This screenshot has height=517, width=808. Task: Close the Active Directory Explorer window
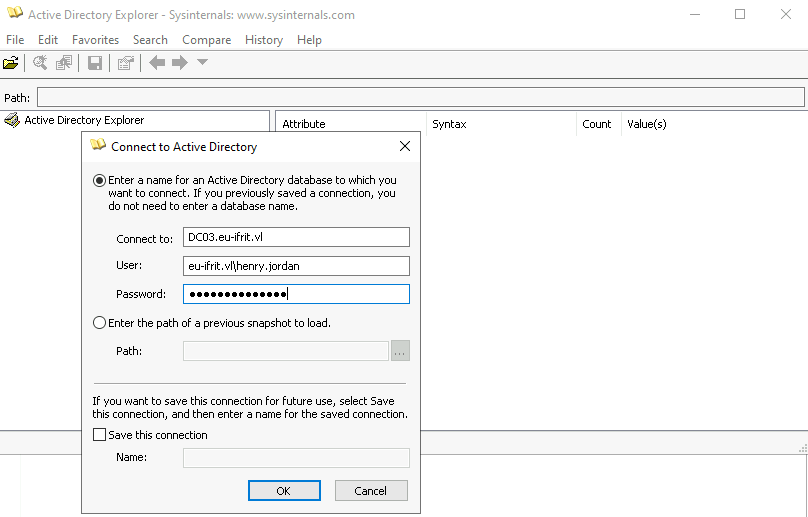(x=786, y=14)
